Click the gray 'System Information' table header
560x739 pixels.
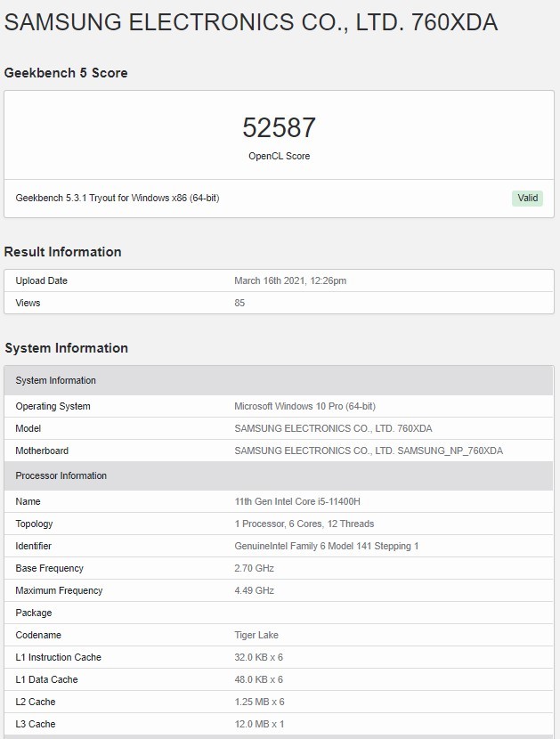point(279,380)
